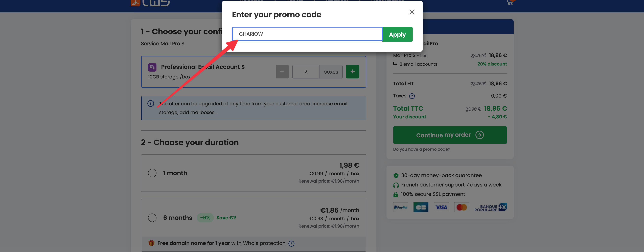The width and height of the screenshot is (644, 252).
Task: Click the shopping cart icon
Action: point(510,3)
